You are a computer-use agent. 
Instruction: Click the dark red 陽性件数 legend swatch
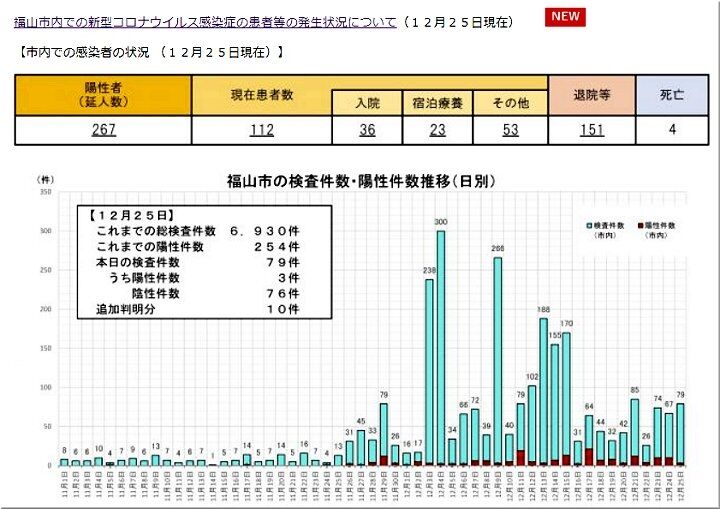coord(640,226)
